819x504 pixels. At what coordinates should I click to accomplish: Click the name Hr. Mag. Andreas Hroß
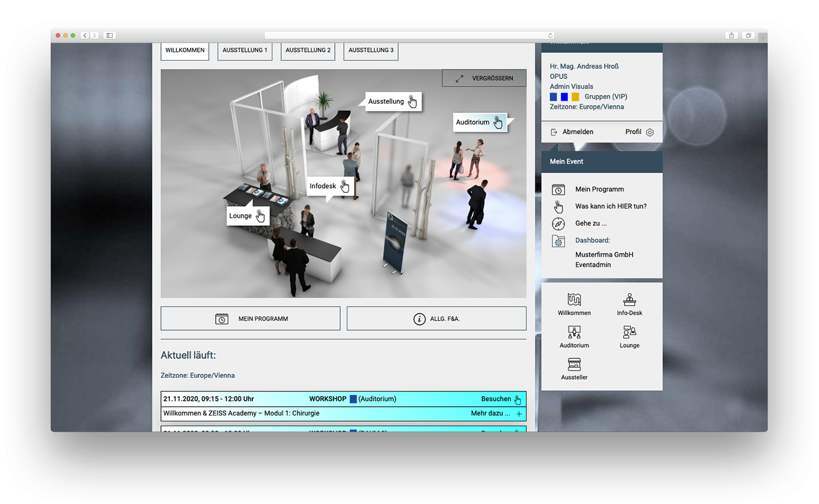pos(584,67)
